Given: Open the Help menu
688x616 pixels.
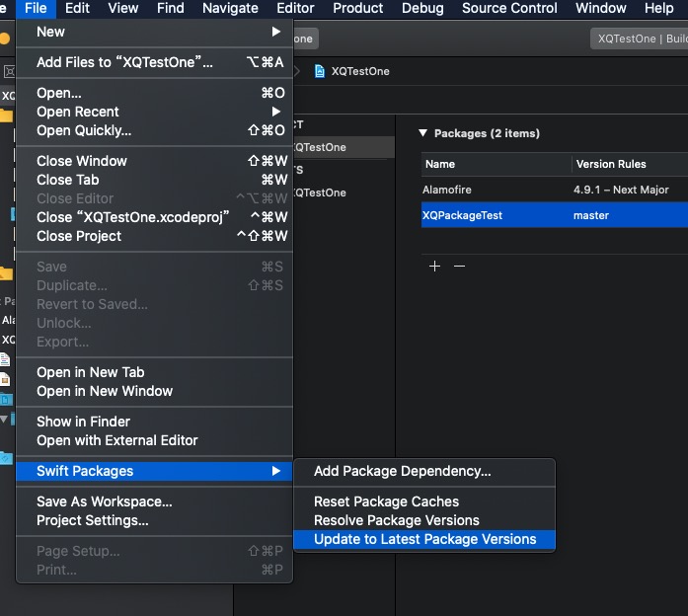Looking at the screenshot, I should pos(658,8).
